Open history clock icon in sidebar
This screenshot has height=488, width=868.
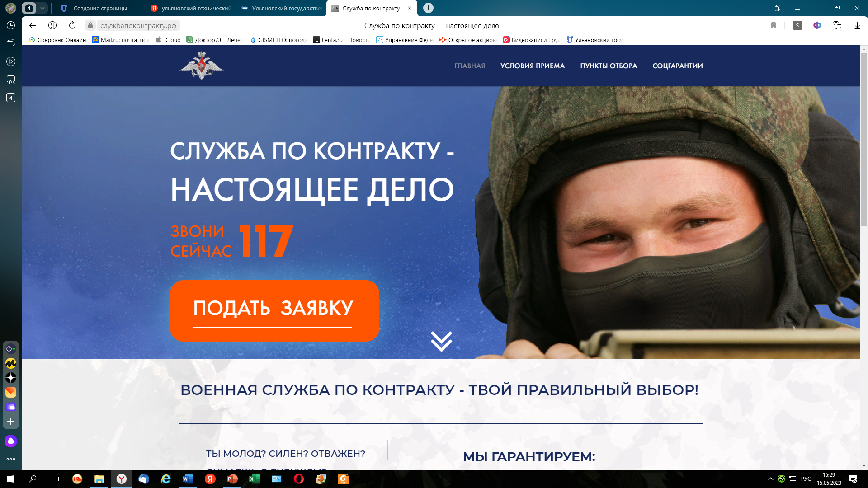coord(11,25)
